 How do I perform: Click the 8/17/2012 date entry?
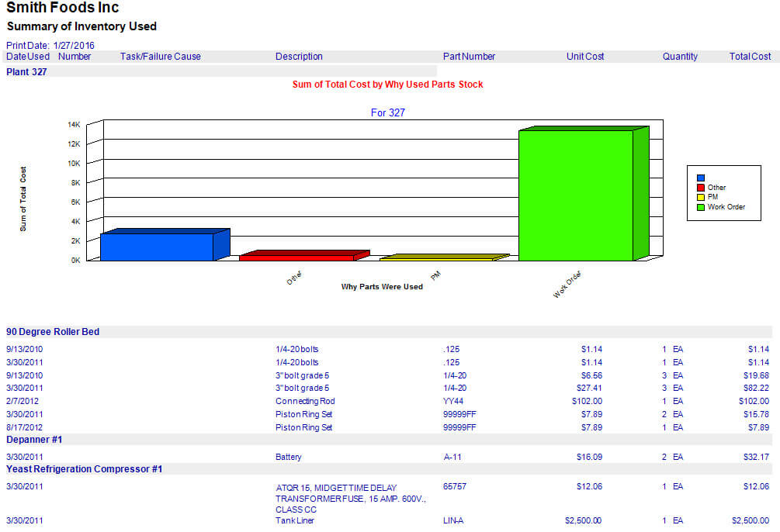[x=24, y=427]
